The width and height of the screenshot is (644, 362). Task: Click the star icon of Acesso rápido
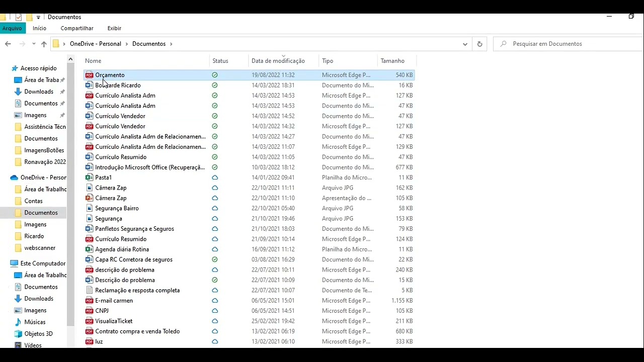[x=15, y=68]
